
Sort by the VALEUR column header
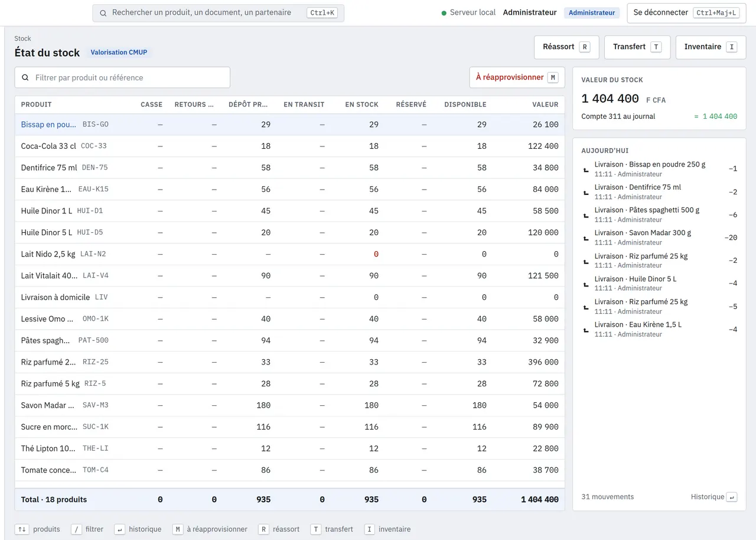(x=545, y=105)
